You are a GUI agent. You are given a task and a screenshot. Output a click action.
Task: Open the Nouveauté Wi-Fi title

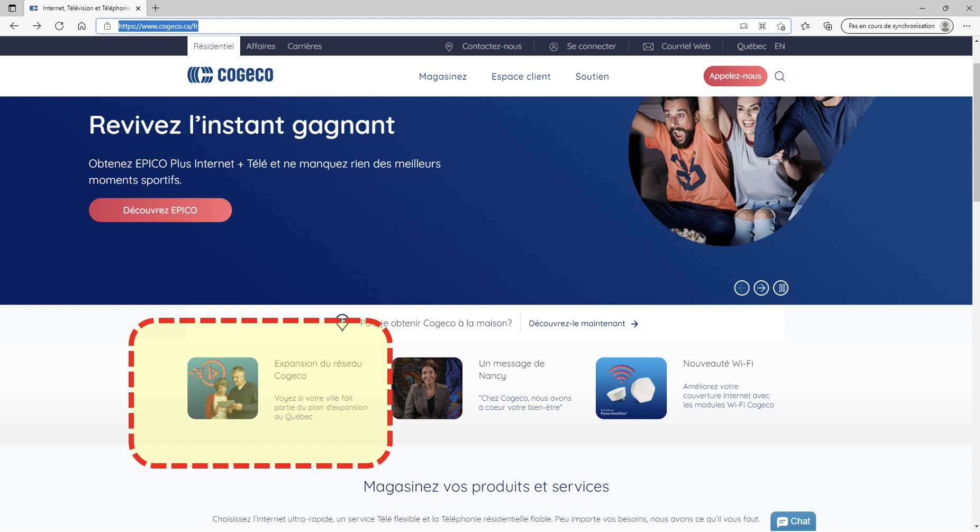point(718,363)
